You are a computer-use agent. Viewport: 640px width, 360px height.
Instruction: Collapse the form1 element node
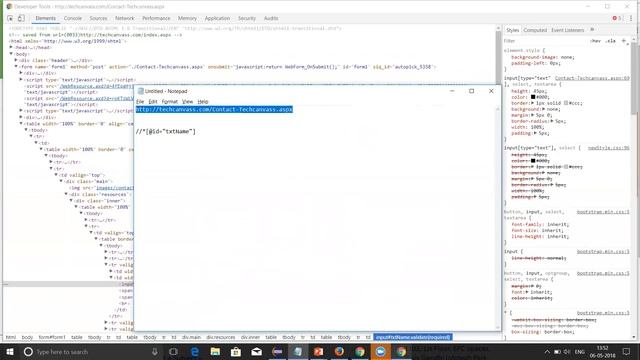coord(16,66)
